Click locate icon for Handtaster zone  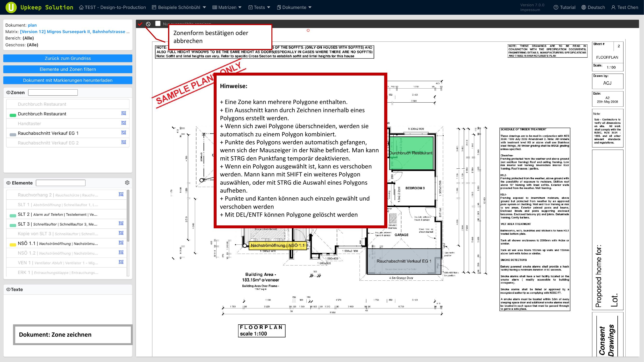click(123, 123)
